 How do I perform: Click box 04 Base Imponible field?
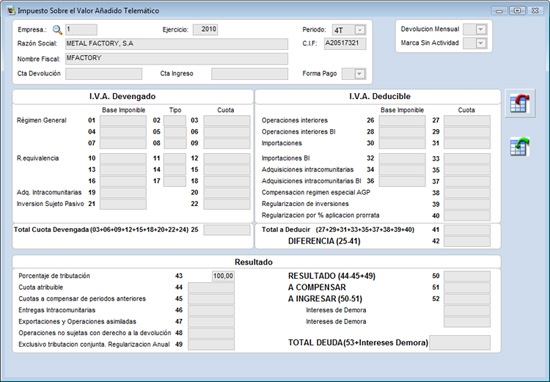123,132
